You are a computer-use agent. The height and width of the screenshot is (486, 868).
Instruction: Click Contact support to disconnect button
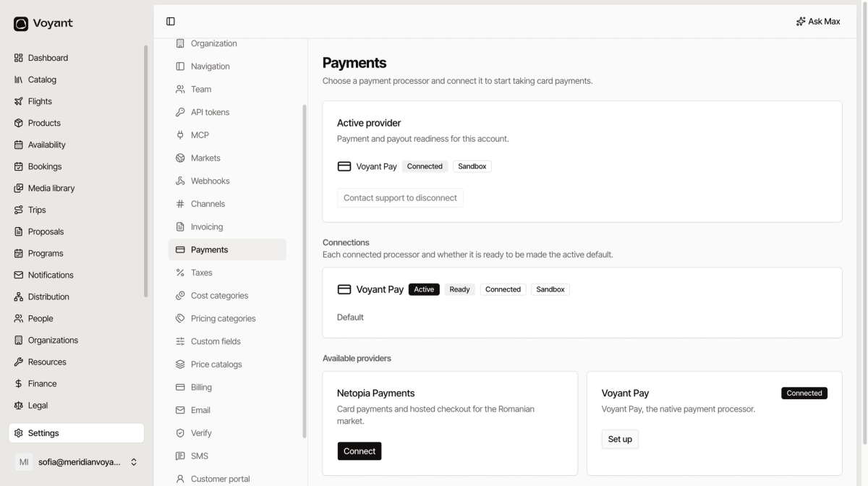click(x=400, y=198)
